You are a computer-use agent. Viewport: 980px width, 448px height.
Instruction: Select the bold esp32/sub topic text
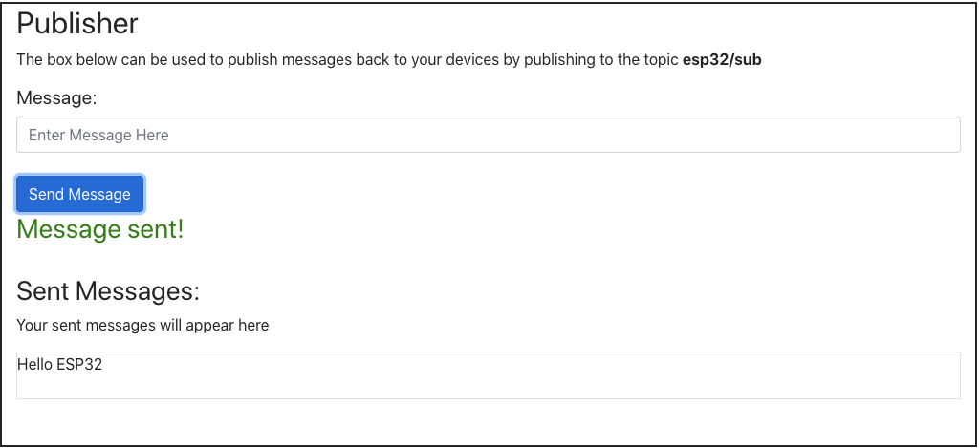722,60
